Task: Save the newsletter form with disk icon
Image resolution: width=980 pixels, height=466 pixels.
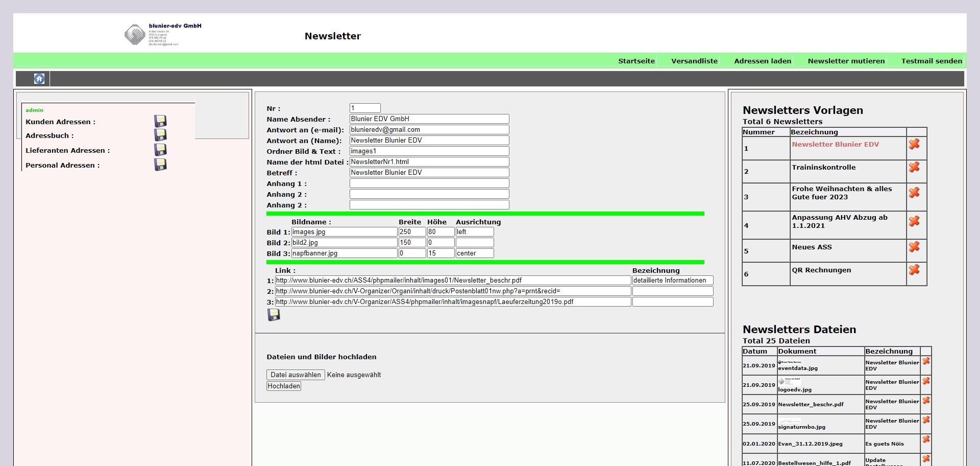Action: click(274, 315)
